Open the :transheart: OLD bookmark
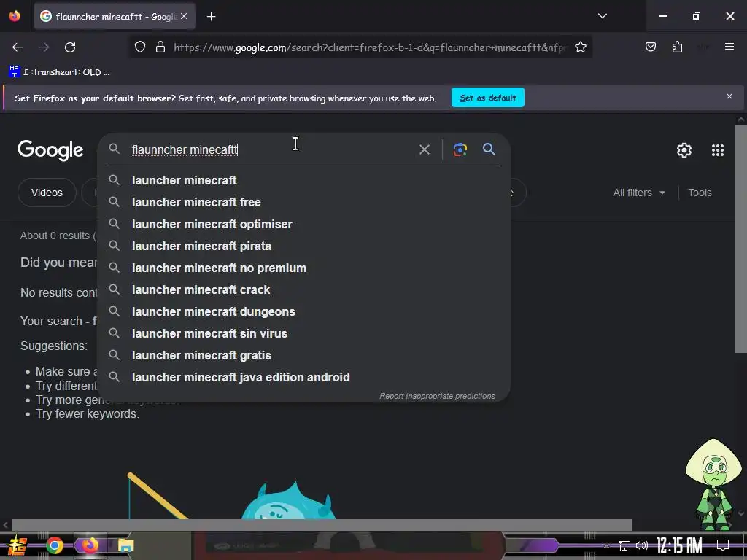The image size is (747, 560). click(x=60, y=72)
